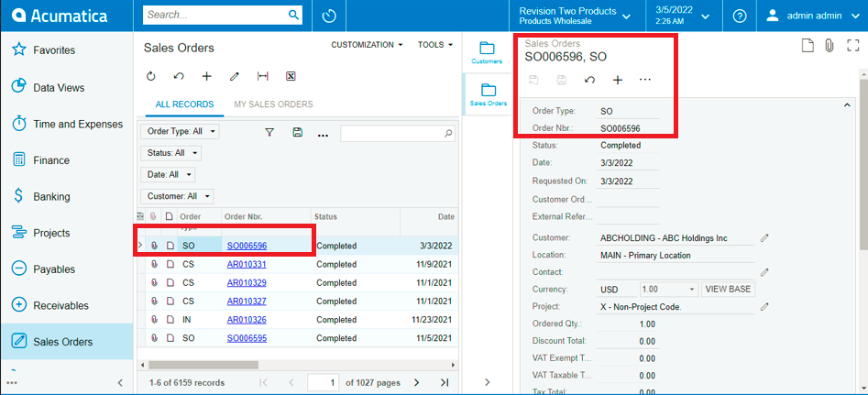Open the Revision Two Products company selector
Image resolution: width=868 pixels, height=395 pixels.
tap(576, 16)
